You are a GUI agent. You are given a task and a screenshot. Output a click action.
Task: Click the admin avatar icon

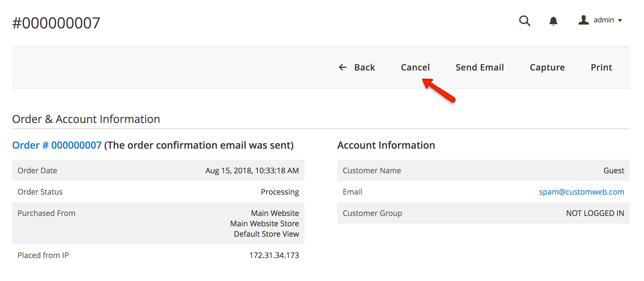584,20
